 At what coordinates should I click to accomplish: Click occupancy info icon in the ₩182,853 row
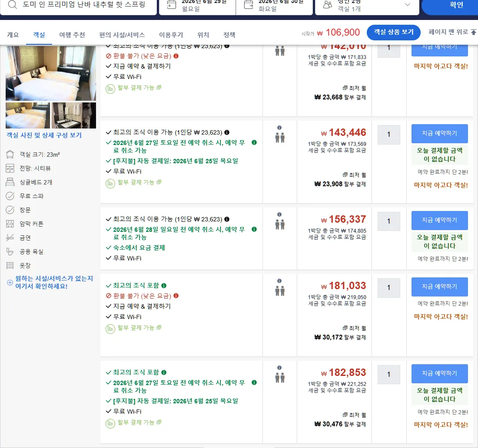click(x=279, y=368)
